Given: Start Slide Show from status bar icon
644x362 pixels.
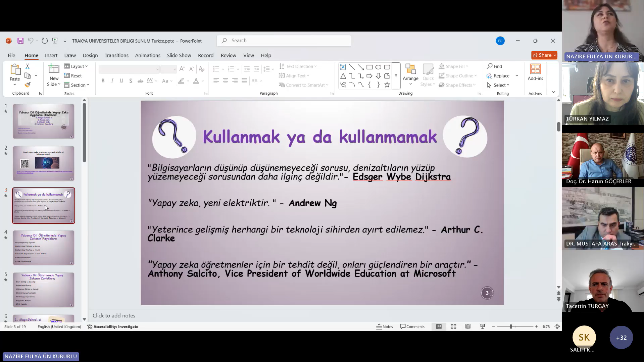Looking at the screenshot, I should click(x=482, y=326).
